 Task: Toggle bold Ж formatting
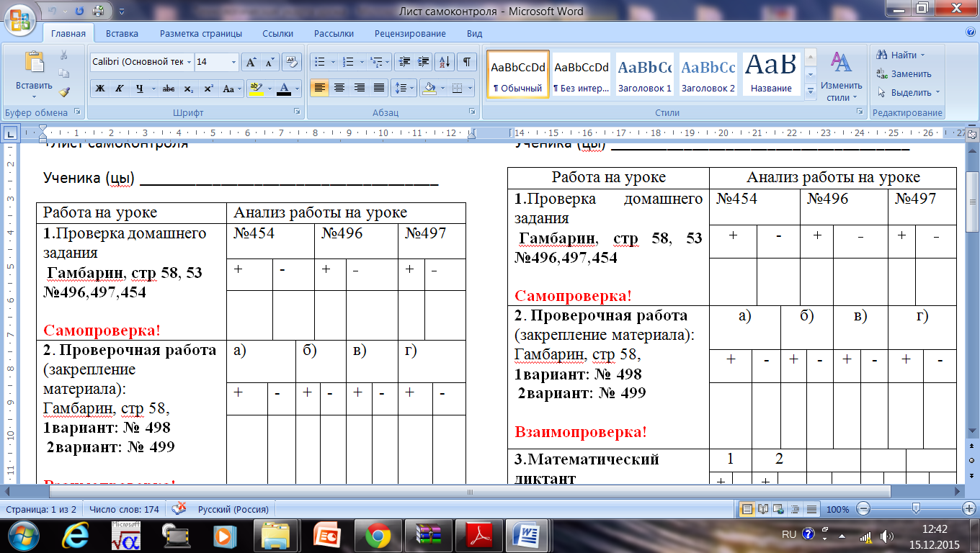tap(100, 89)
